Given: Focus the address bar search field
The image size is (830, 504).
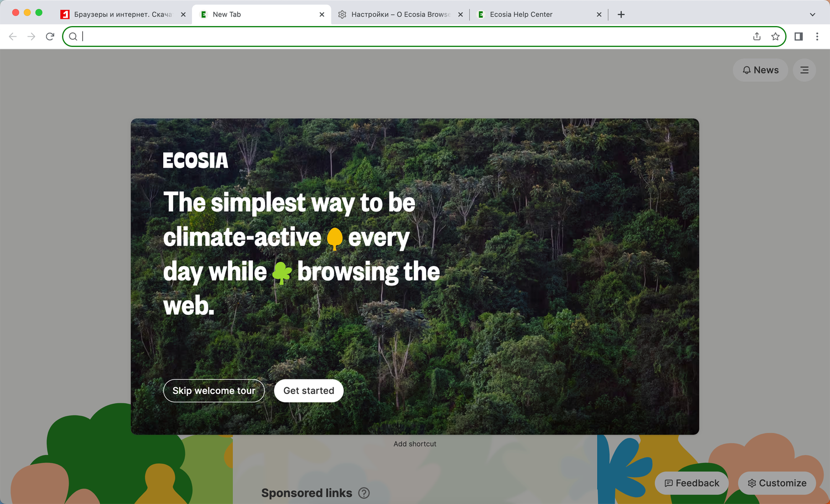Looking at the screenshot, I should point(415,37).
